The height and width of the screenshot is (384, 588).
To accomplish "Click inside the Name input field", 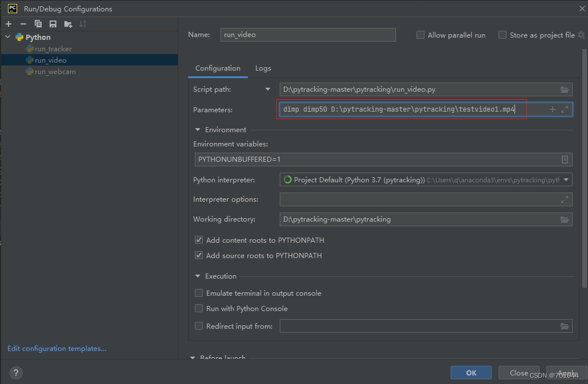I will pos(308,35).
